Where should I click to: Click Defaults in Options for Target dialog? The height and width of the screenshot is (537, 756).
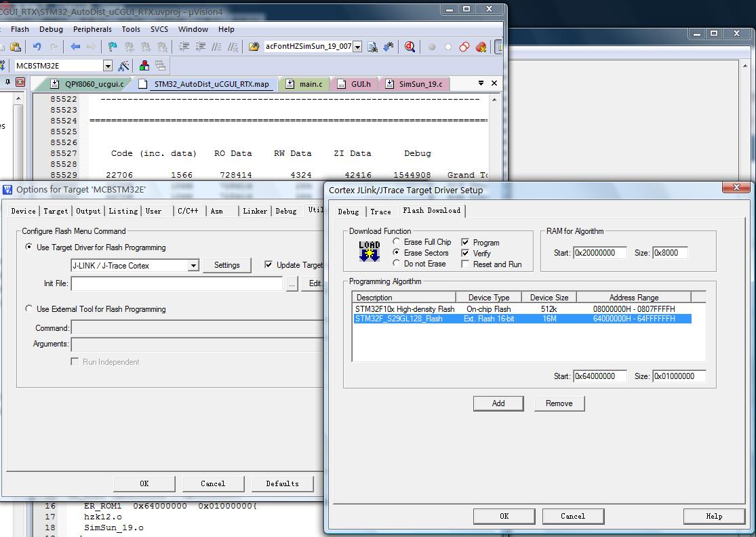(282, 483)
